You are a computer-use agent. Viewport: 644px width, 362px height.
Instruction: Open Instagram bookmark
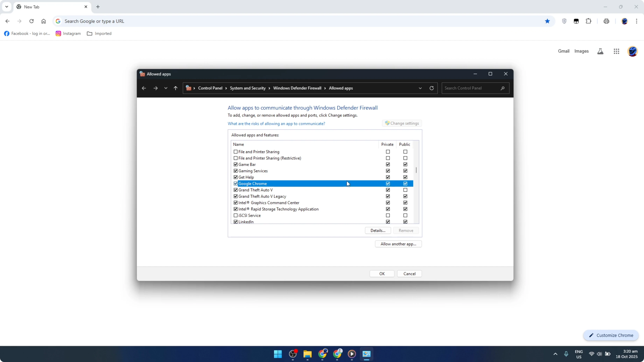[68, 33]
